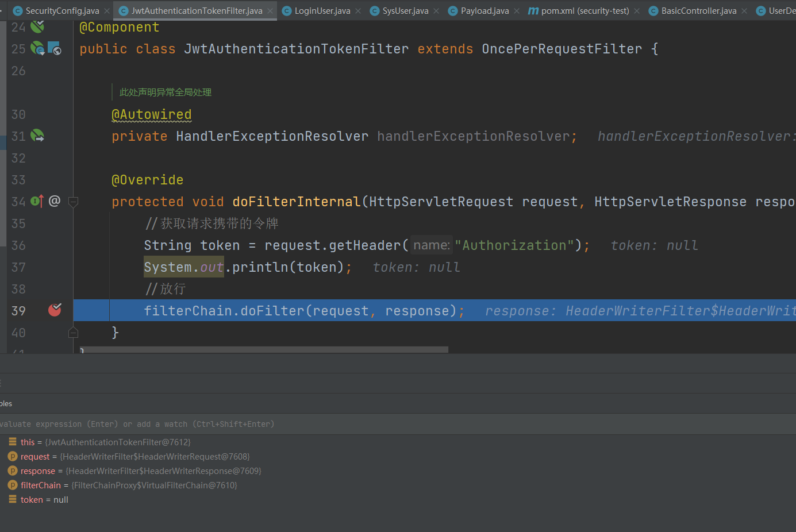The height and width of the screenshot is (532, 796).
Task: Close the JwtAuthenticationTokenFilter.java tab
Action: tap(270, 11)
